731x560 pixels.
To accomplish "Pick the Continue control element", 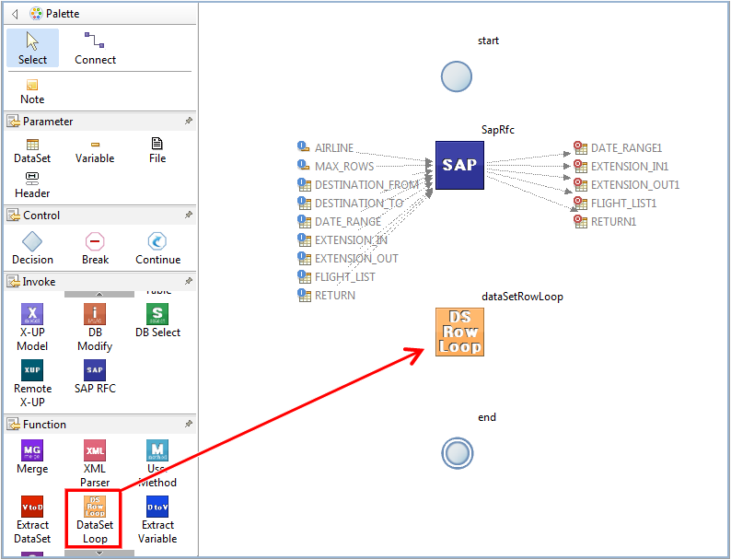I will (x=157, y=249).
